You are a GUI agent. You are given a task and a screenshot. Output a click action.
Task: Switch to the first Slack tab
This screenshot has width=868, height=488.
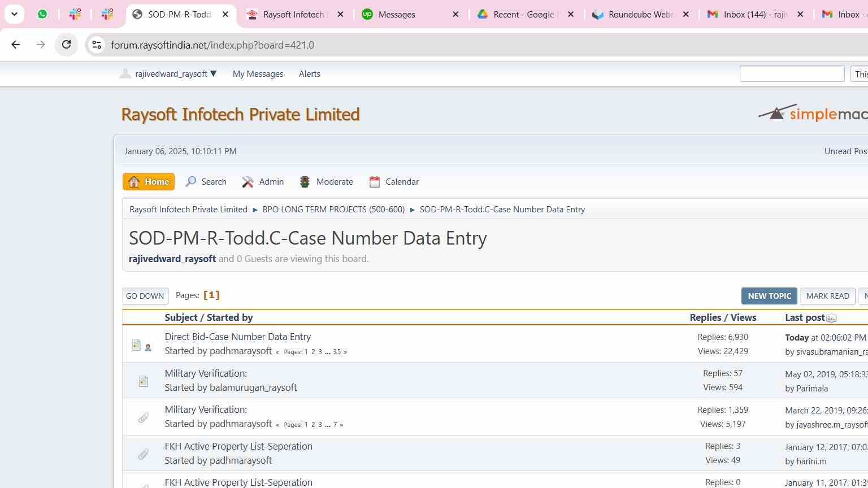pyautogui.click(x=75, y=14)
